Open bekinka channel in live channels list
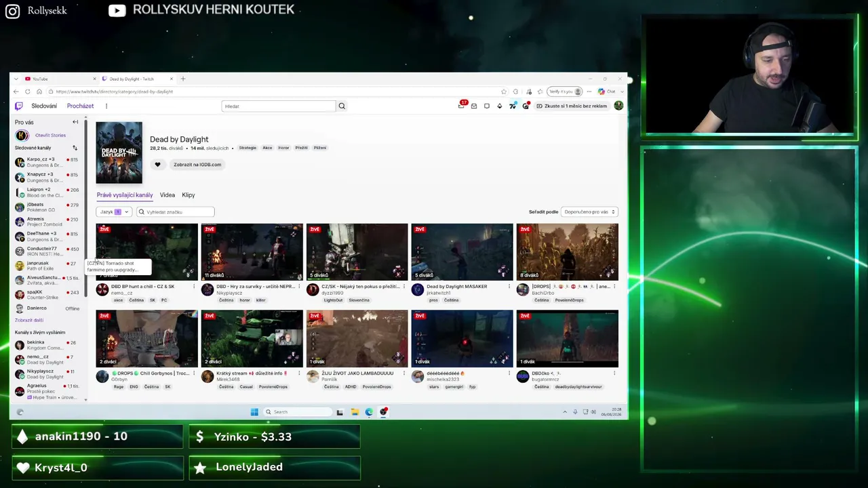The image size is (868, 488). coord(47,345)
